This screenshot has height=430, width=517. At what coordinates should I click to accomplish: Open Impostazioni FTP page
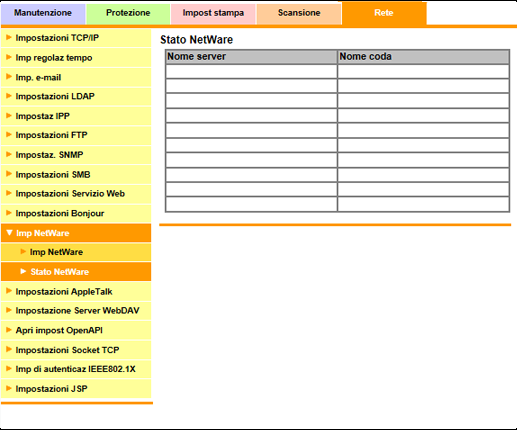pos(76,135)
